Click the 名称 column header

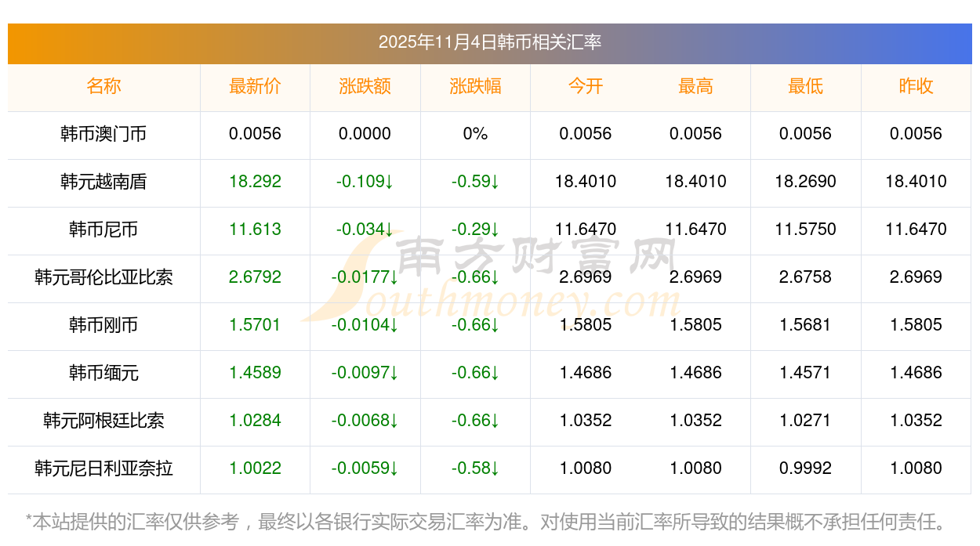(103, 86)
